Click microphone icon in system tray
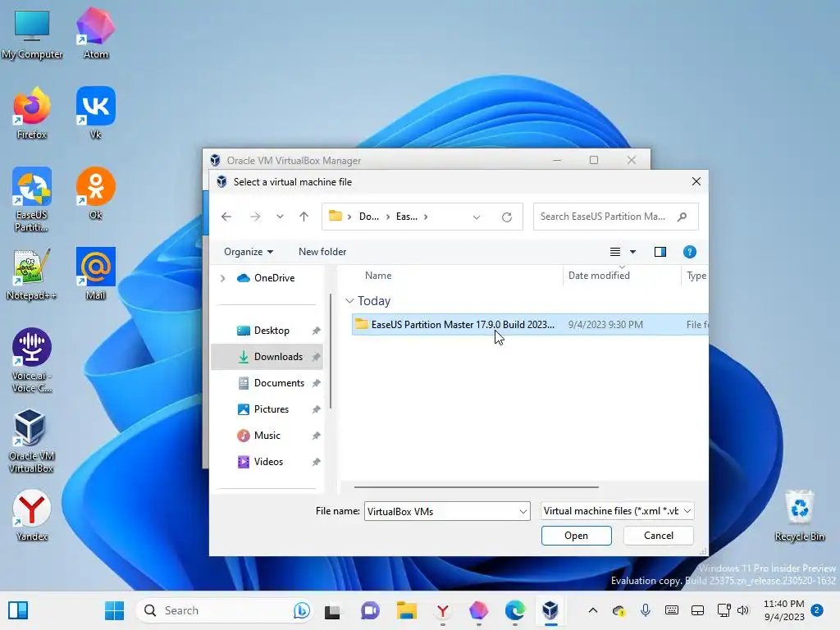Image resolution: width=840 pixels, height=630 pixels. point(646,610)
